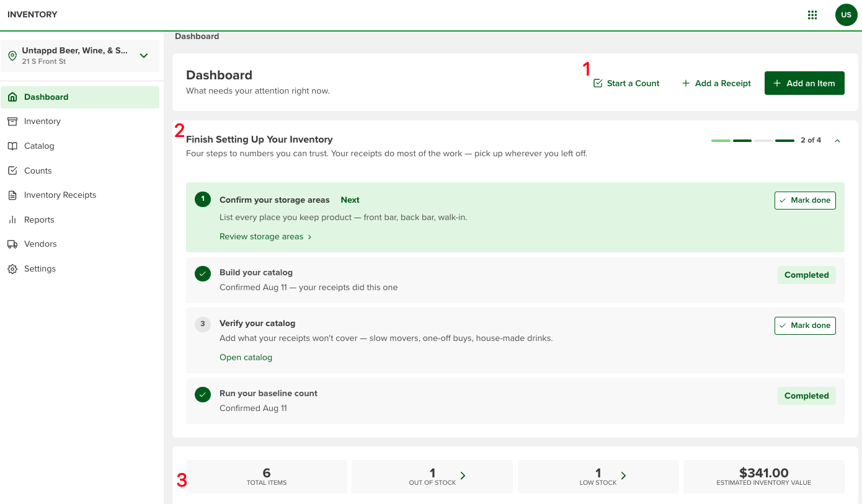
Task: Collapse the Finish Setting Up section
Action: tap(837, 141)
